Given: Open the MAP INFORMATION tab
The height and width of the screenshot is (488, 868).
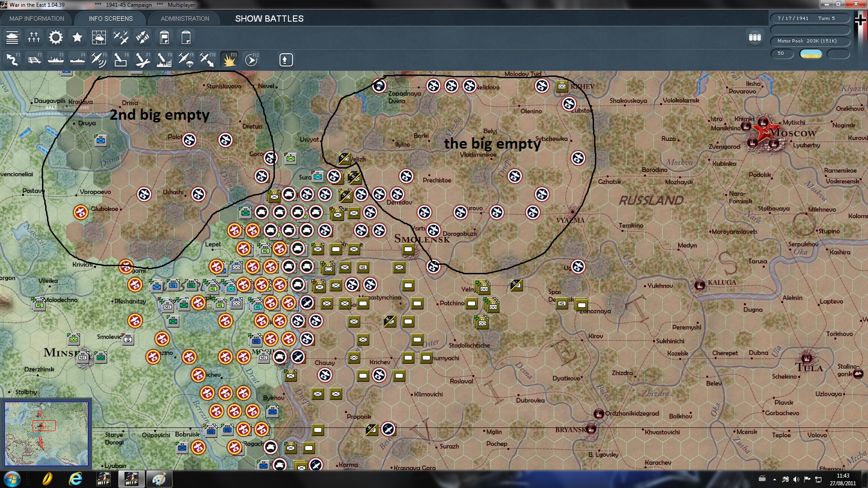Looking at the screenshot, I should 37,19.
